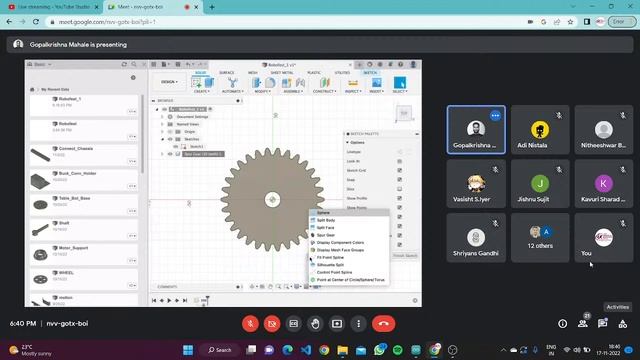Open meeting details info icon
This screenshot has height=360, width=640.
pyautogui.click(x=562, y=324)
